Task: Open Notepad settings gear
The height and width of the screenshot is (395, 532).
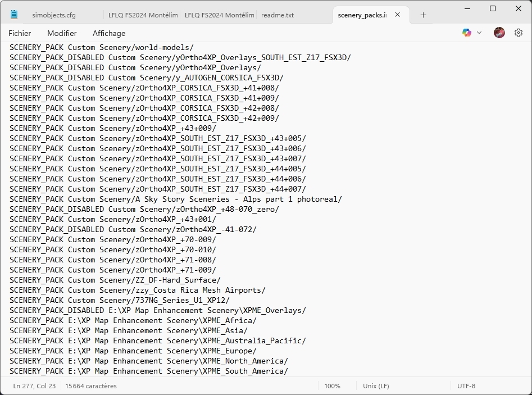Action: point(518,33)
